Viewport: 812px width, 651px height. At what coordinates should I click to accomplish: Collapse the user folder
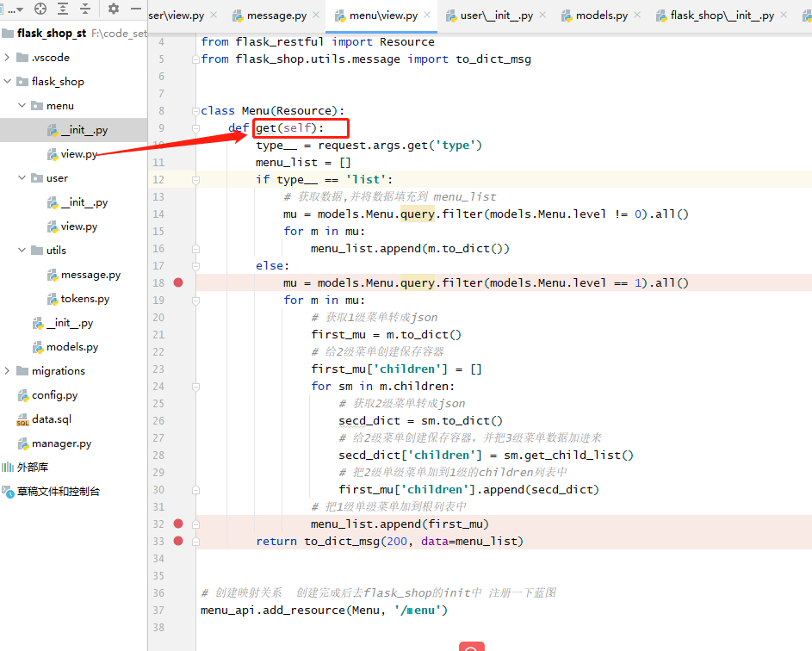[x=22, y=177]
